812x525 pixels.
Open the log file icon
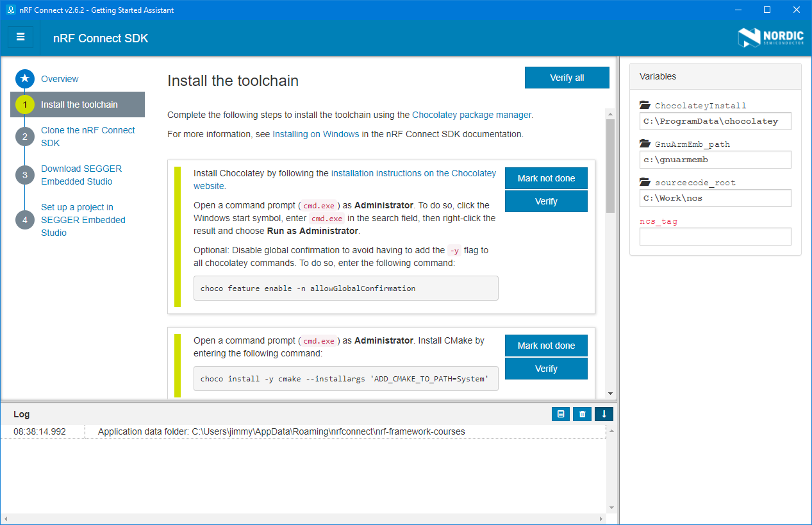click(560, 414)
